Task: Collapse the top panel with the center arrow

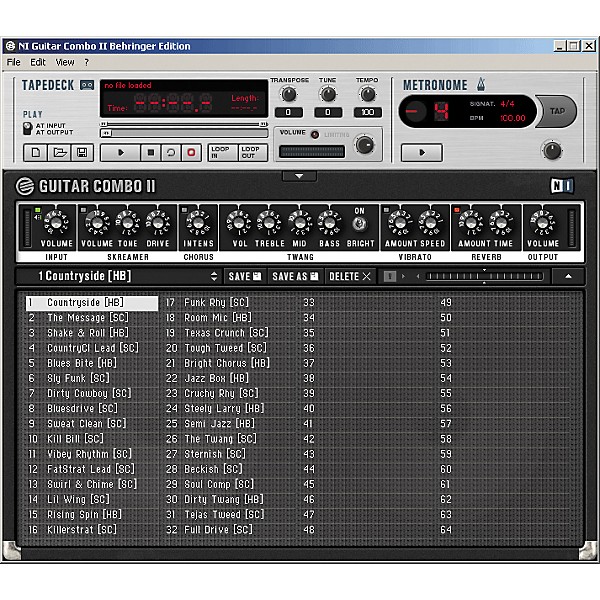Action: [299, 175]
